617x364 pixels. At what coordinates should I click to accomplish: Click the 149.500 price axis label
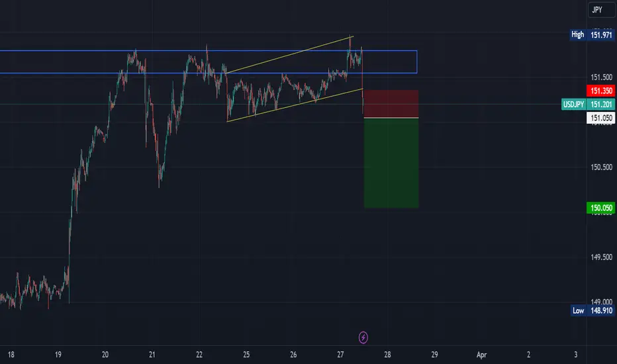[x=601, y=257]
